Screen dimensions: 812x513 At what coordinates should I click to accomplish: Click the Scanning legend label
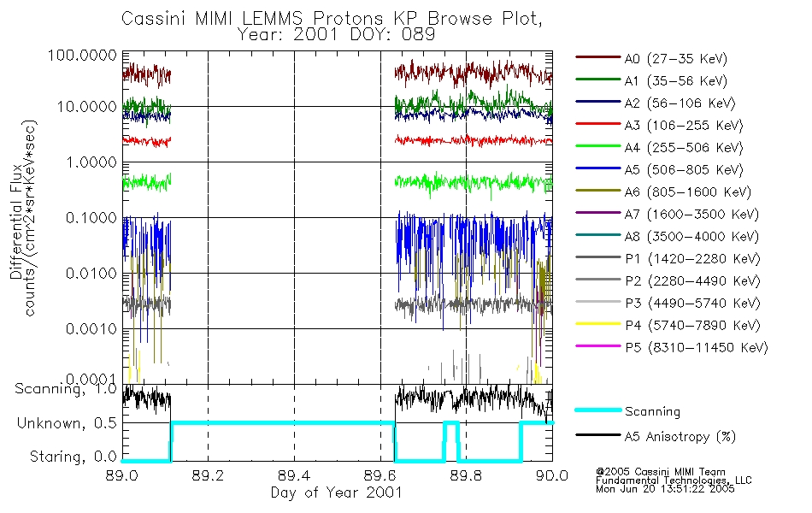[652, 412]
